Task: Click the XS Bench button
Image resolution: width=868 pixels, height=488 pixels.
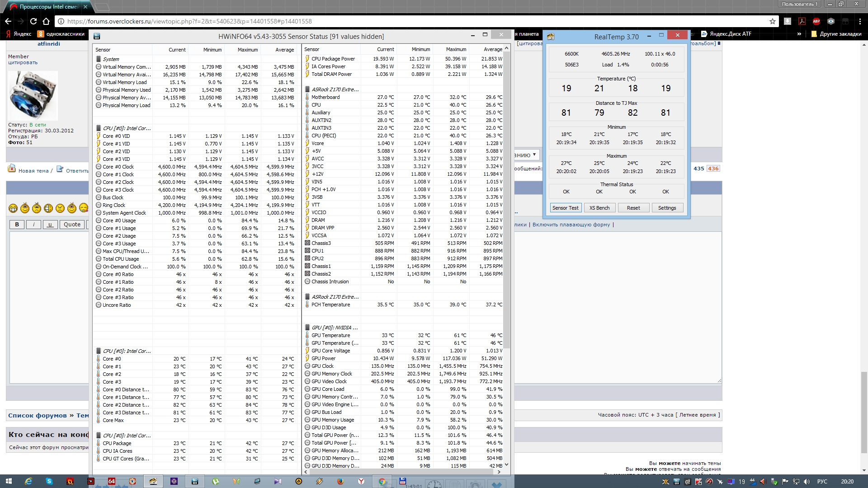Action: coord(599,208)
